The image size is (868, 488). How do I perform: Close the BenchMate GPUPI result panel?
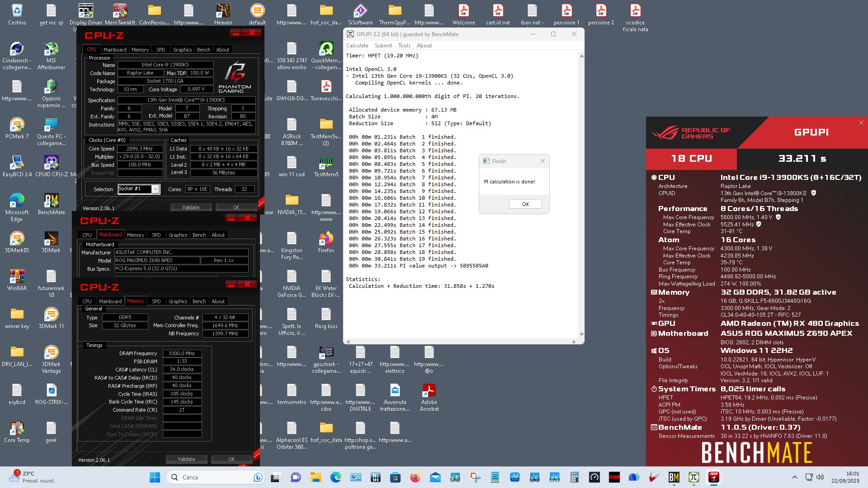(861, 123)
